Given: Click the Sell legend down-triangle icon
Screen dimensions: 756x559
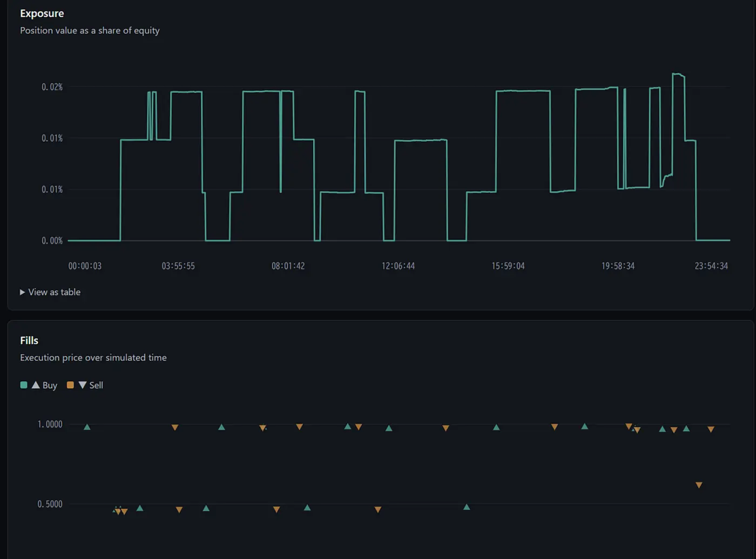Looking at the screenshot, I should point(83,385).
